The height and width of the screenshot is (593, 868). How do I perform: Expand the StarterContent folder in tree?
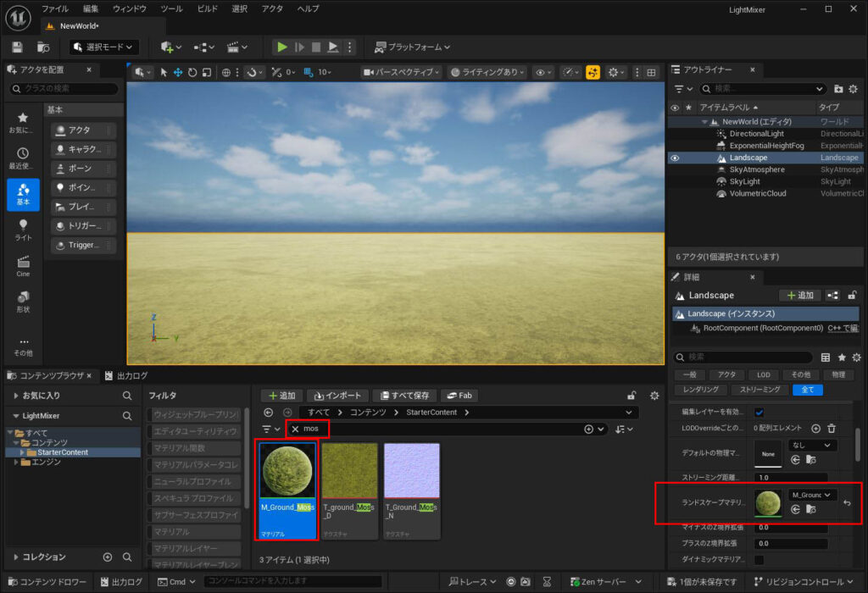pos(21,452)
